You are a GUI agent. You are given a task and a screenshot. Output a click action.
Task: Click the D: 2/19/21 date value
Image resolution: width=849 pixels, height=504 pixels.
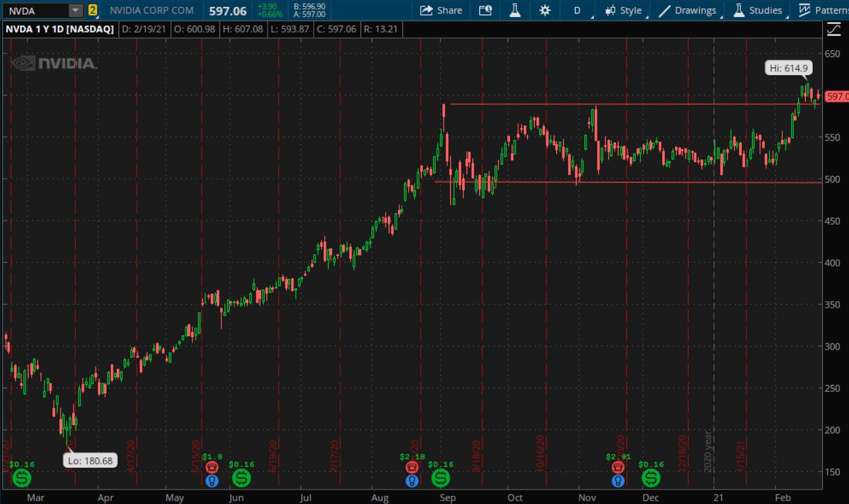[142, 30]
